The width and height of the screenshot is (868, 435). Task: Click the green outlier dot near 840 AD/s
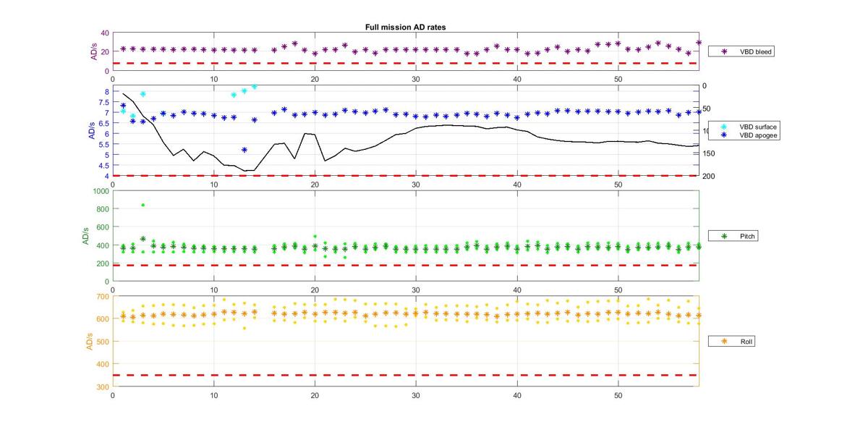(143, 205)
